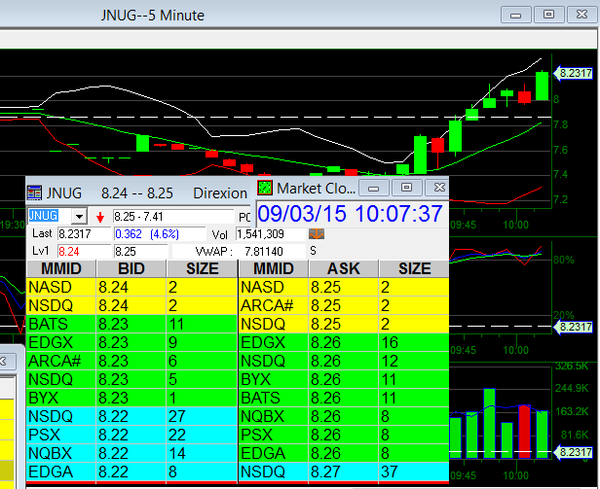The image size is (600, 489).
Task: Click the green Market Clock window icon
Action: (265, 187)
